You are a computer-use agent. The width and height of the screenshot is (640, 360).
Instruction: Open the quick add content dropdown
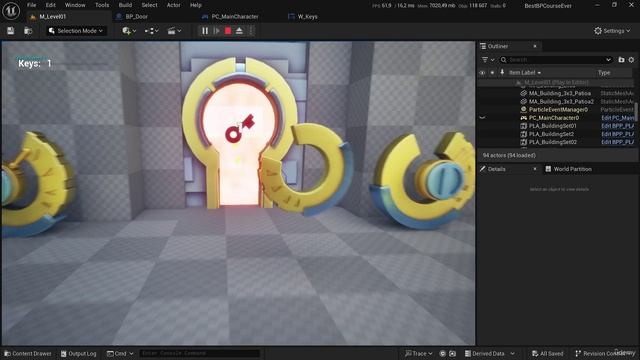point(129,31)
